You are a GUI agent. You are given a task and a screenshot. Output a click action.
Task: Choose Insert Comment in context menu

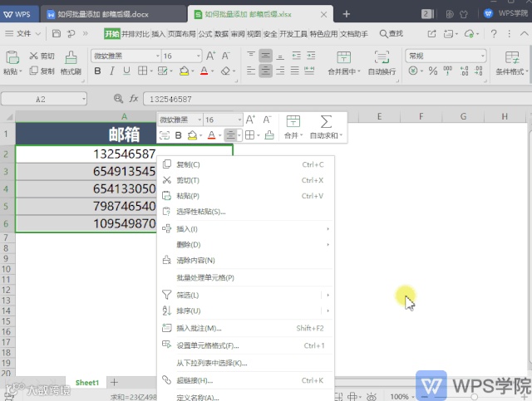coord(245,328)
